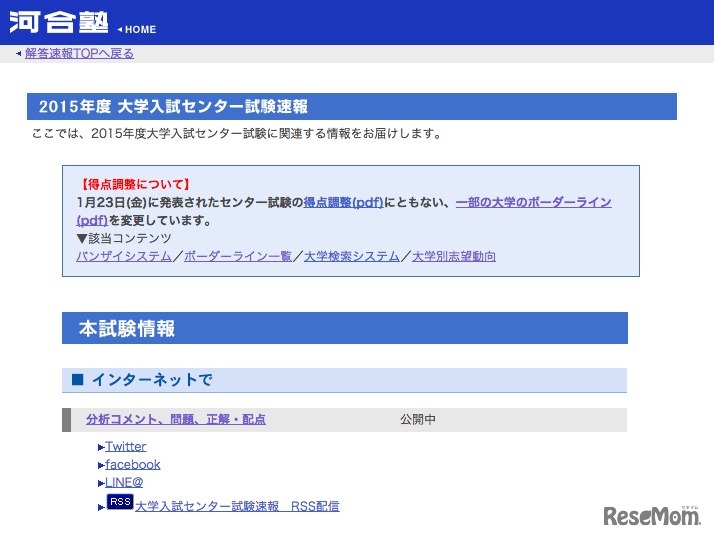714x539 pixels.
Task: Click the ▼該当コンテンツ label
Action: pyautogui.click(x=124, y=238)
